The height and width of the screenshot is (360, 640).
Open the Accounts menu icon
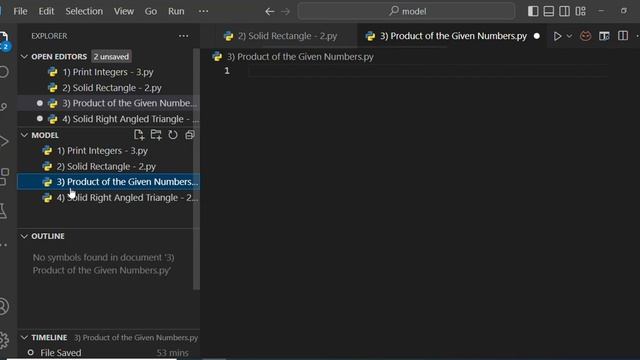4,307
